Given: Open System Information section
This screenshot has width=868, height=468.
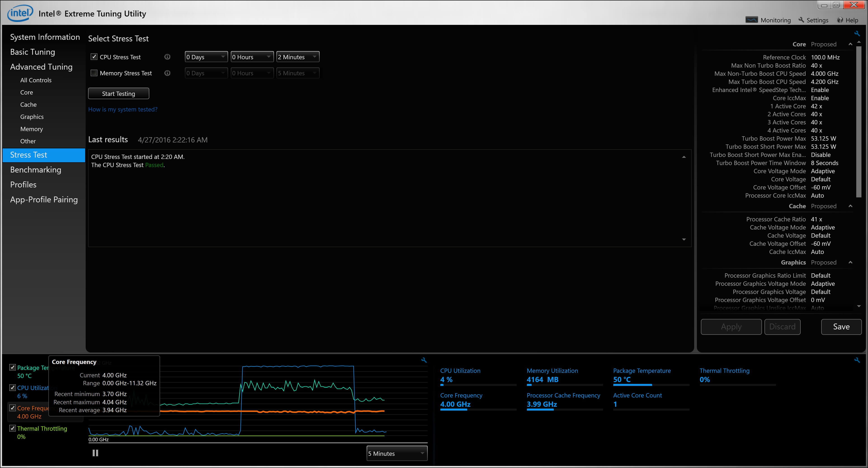Looking at the screenshot, I should pyautogui.click(x=45, y=37).
